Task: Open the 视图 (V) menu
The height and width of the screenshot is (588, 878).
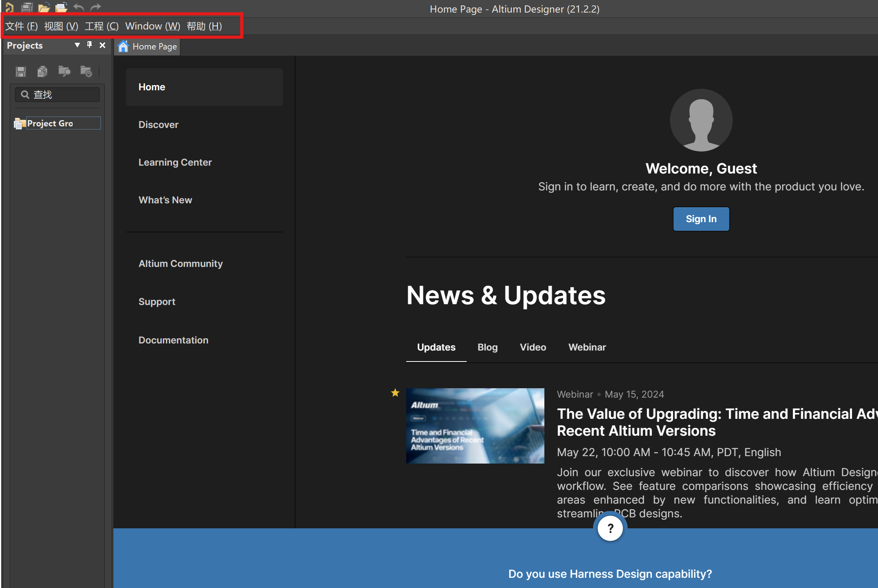Action: click(x=61, y=26)
